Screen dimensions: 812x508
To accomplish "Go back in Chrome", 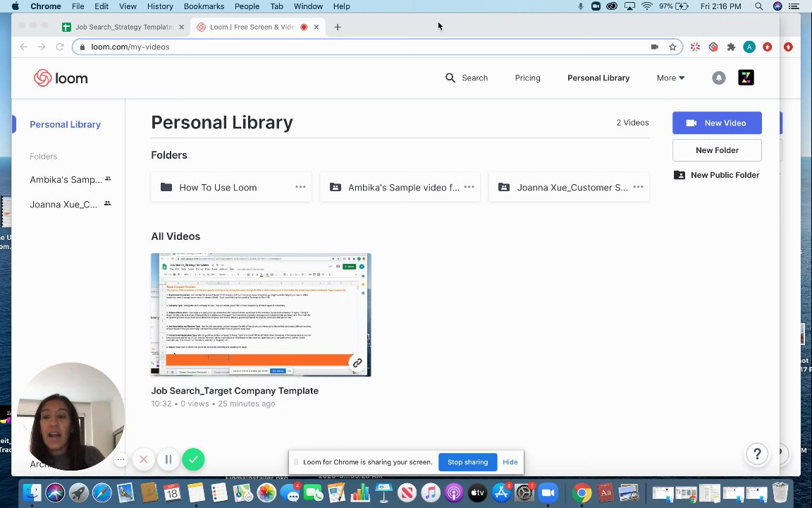I will pos(23,47).
